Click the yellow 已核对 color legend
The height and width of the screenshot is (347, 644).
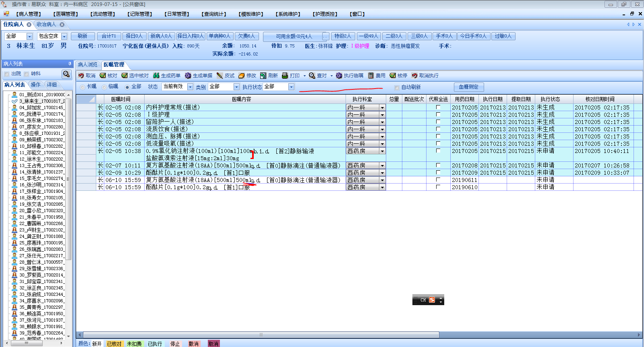[x=114, y=344]
